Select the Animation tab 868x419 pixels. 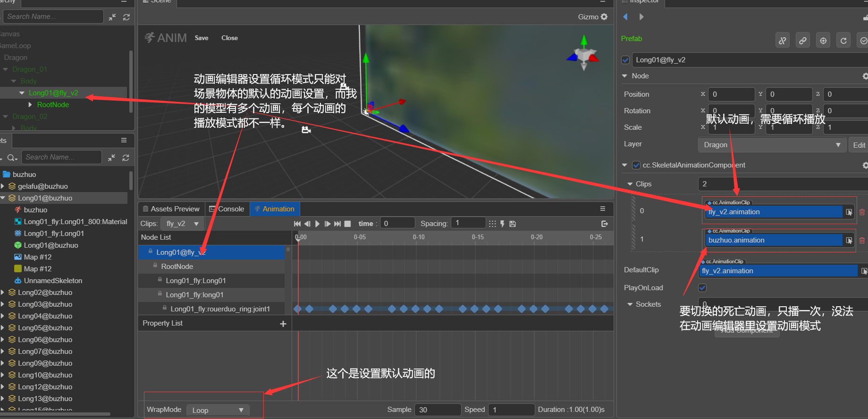tap(275, 209)
